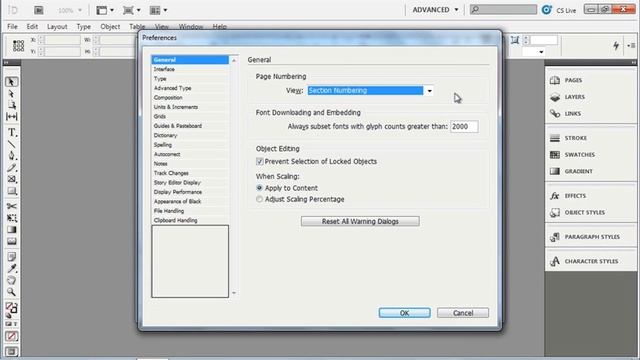Select the Eyedropper tool

11,269
